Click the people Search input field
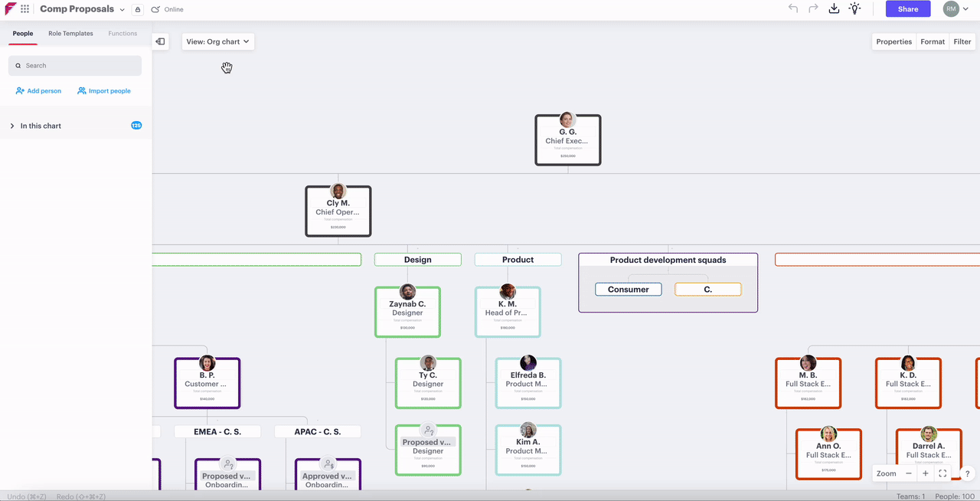The width and height of the screenshot is (980, 501). click(75, 66)
